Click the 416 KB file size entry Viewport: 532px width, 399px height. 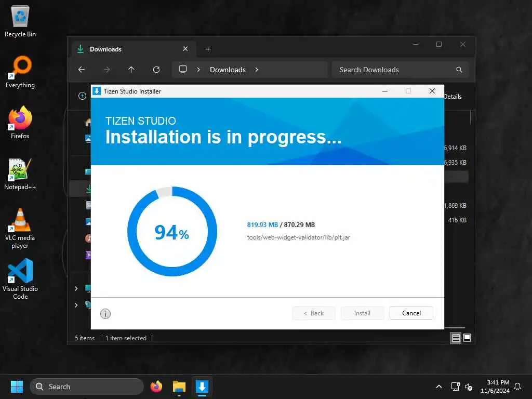click(x=457, y=220)
